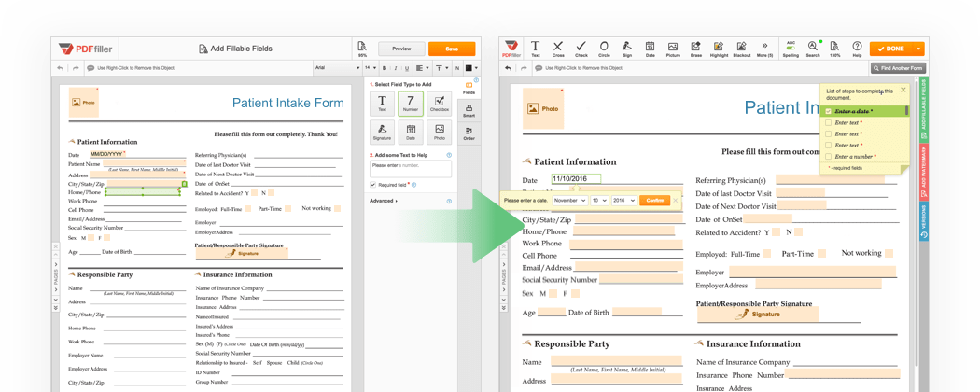Toggle the Required field checkbox

click(372, 185)
